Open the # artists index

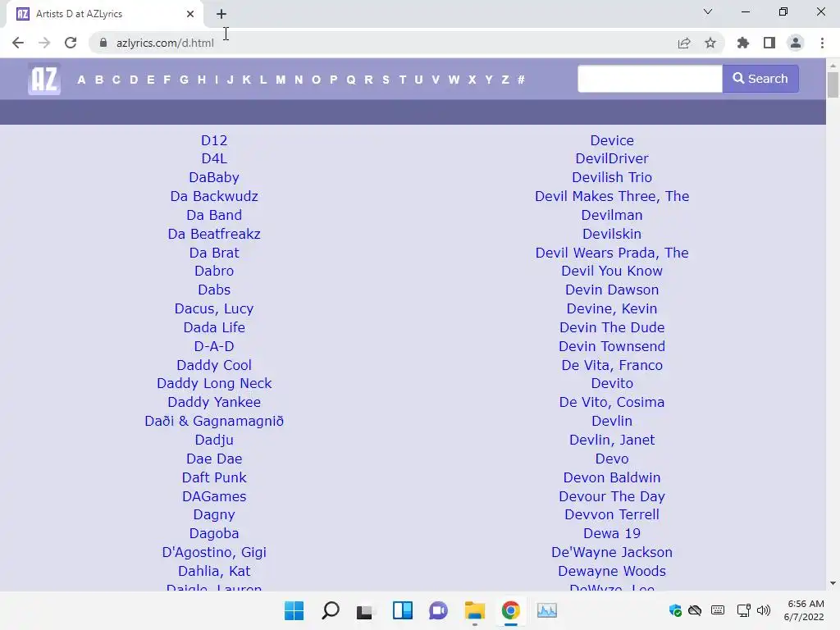[521, 80]
